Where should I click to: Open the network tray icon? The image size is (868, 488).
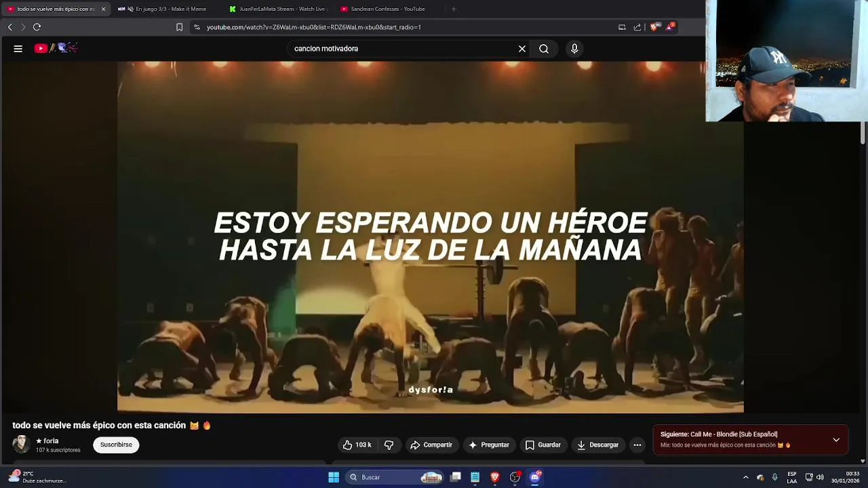tap(809, 477)
